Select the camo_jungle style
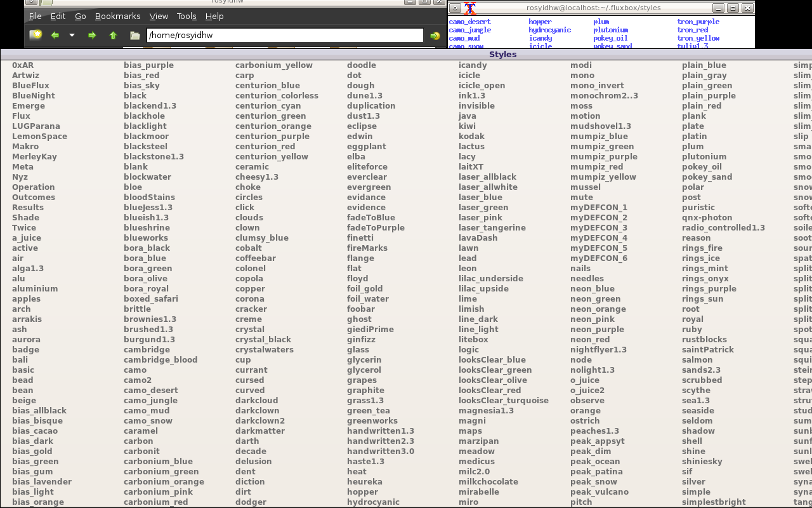This screenshot has height=508, width=812. (150, 400)
